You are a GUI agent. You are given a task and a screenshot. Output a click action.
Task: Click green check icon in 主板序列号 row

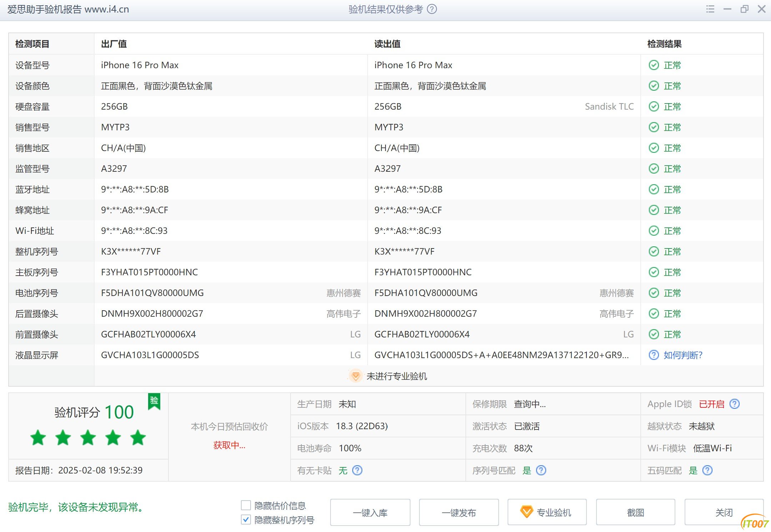[x=654, y=272]
